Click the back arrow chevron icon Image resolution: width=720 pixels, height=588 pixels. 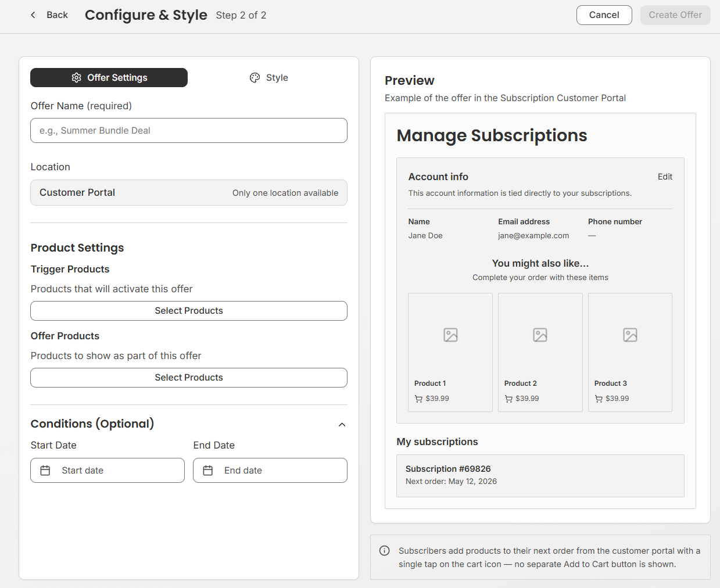click(33, 15)
